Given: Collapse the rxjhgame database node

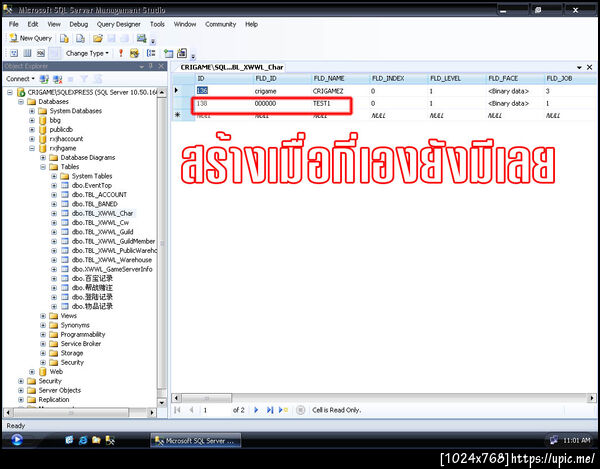Looking at the screenshot, I should point(32,148).
